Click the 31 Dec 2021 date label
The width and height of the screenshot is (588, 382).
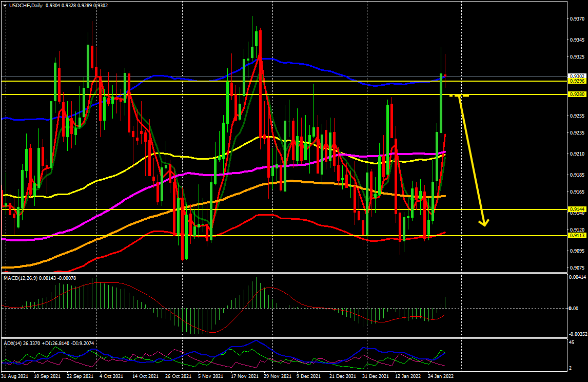click(376, 376)
